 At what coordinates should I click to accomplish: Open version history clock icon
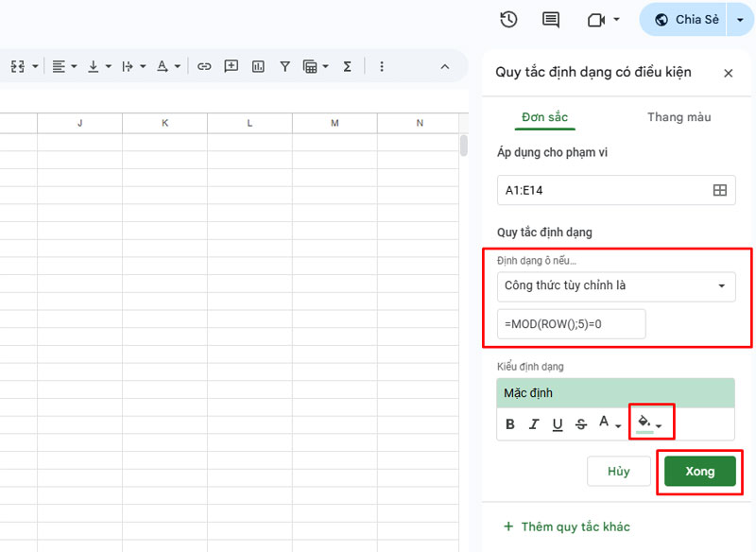click(x=508, y=20)
